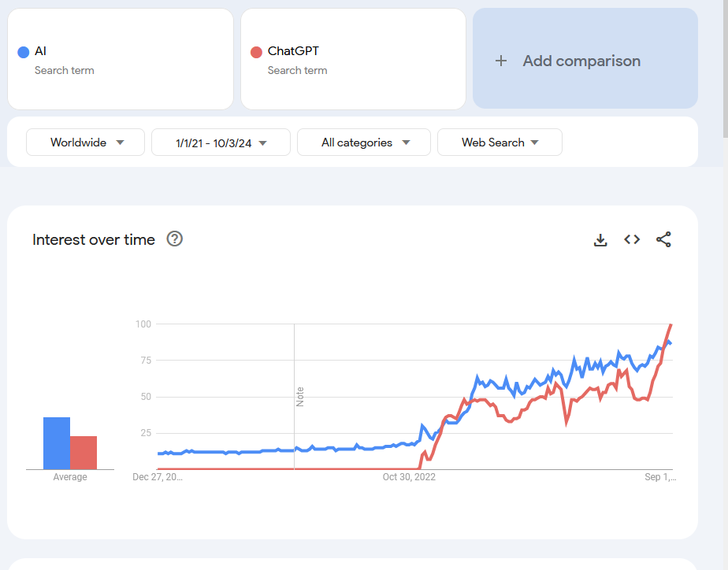Click the red Average bar for ChatGPT

84,453
